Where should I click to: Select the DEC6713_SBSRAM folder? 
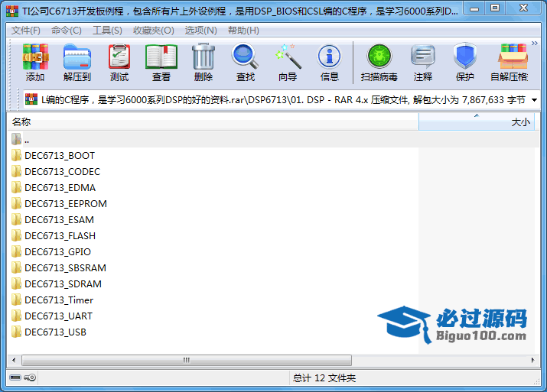click(65, 267)
